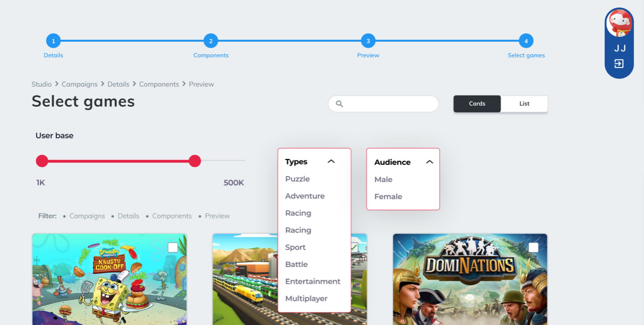Click the Preview label under step 3
This screenshot has height=325, width=644.
[x=368, y=55]
